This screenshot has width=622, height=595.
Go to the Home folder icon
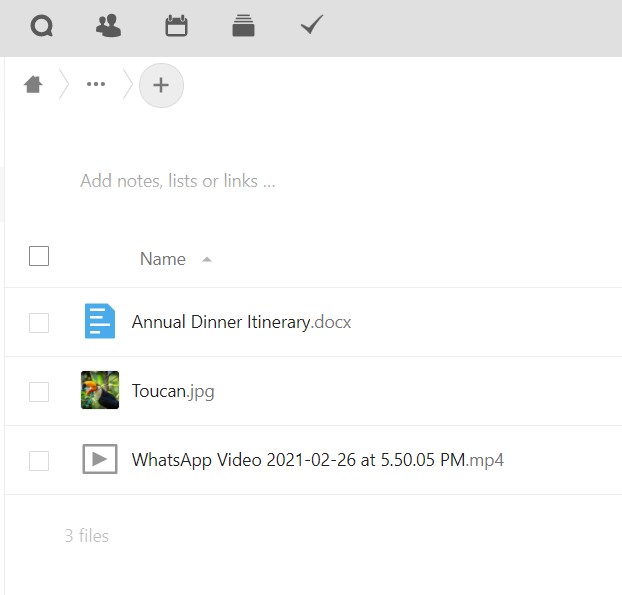[x=33, y=85]
